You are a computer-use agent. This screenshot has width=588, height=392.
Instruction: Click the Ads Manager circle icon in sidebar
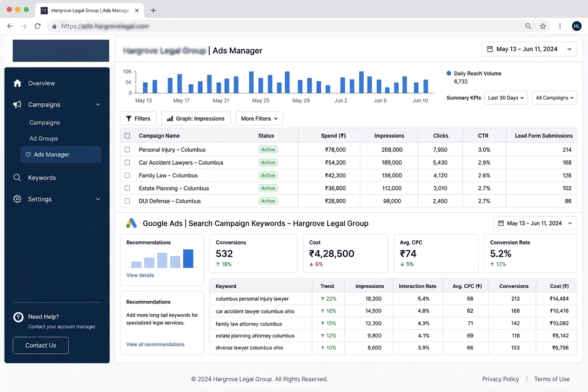pyautogui.click(x=28, y=155)
